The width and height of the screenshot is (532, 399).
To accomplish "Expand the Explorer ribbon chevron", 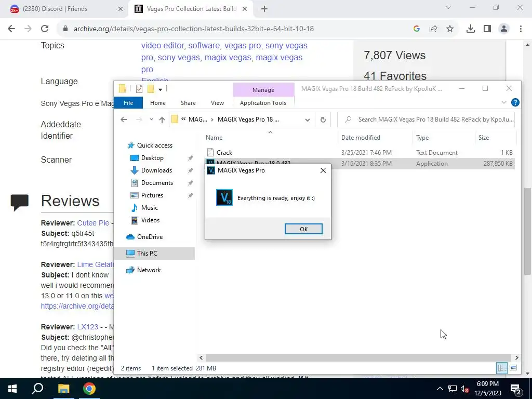I will pos(504,102).
